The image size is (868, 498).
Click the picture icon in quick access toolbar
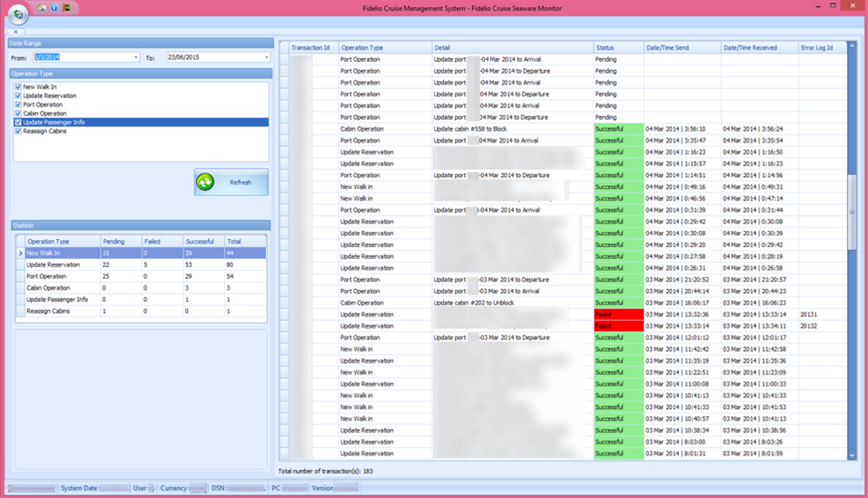pyautogui.click(x=42, y=8)
